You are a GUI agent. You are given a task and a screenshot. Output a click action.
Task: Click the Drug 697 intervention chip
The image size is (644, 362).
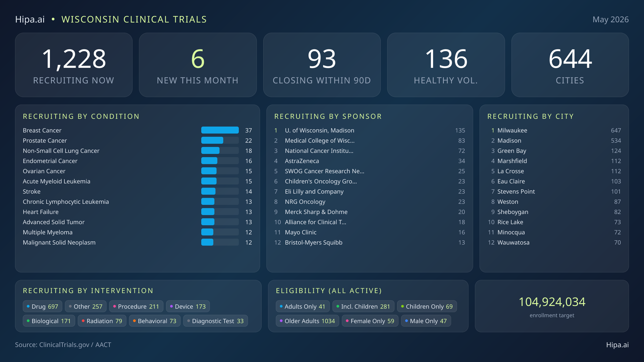[x=42, y=306]
